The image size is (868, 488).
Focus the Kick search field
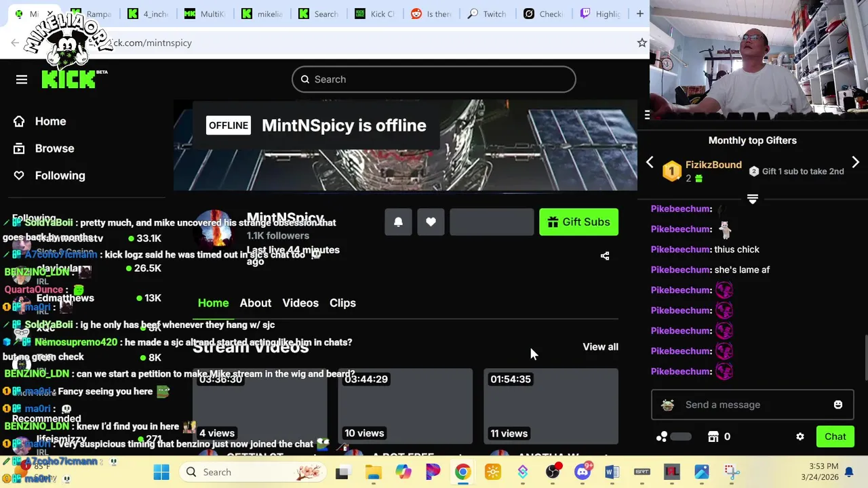tap(434, 79)
